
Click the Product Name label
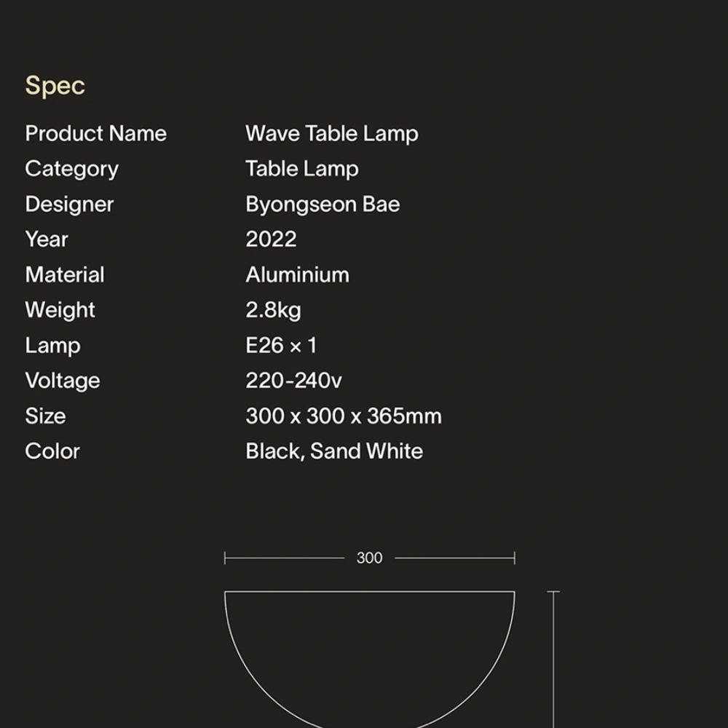click(95, 133)
